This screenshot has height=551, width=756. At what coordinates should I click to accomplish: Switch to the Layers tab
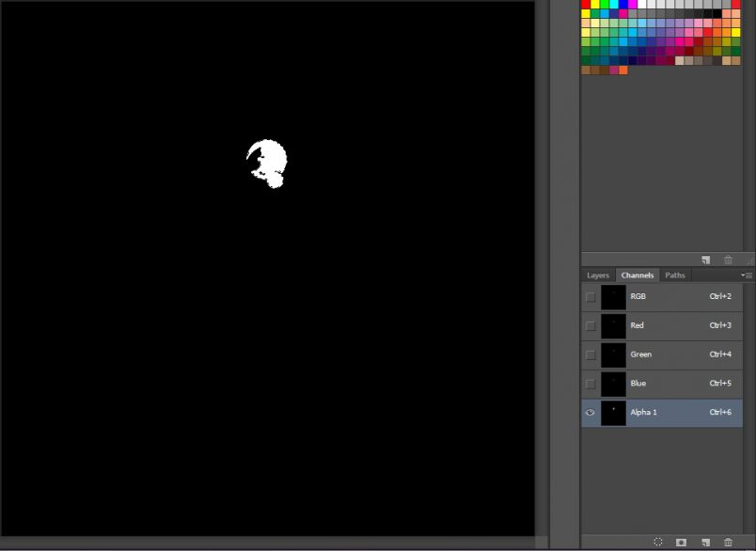597,275
